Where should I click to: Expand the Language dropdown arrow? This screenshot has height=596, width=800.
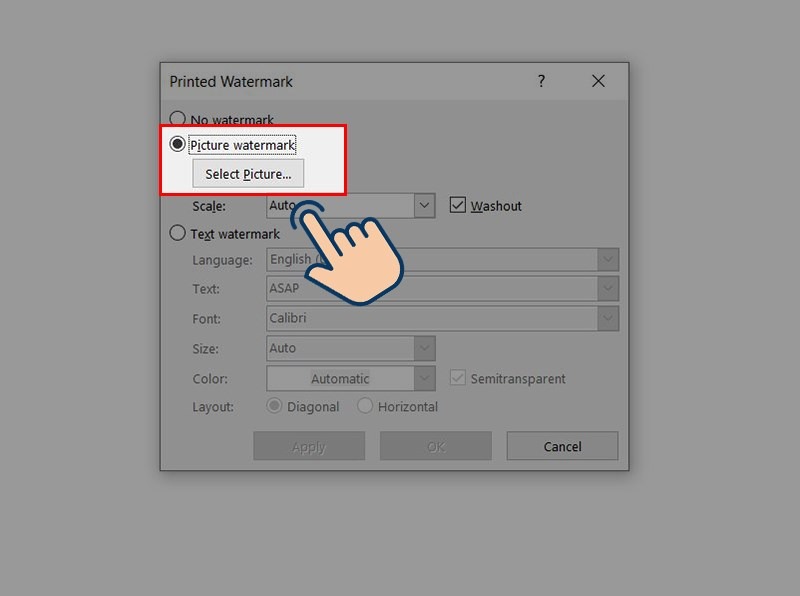click(608, 259)
